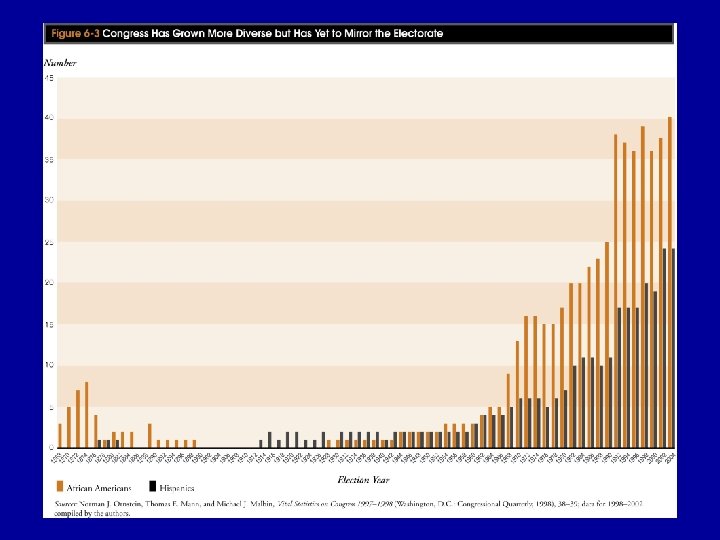720x540 pixels.
Task: Click the orange African Americans legend swatch
Action: [x=60, y=487]
